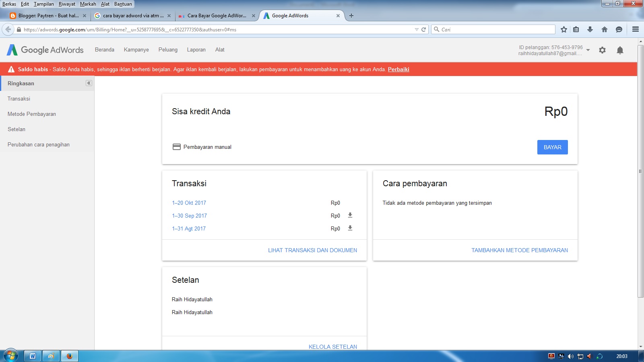Open the Firefox hamburger menu
Screen dimensions: 644x362
[636, 29]
